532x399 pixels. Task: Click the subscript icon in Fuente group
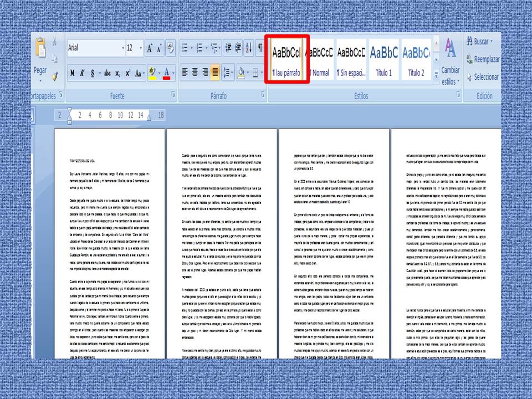(x=117, y=73)
